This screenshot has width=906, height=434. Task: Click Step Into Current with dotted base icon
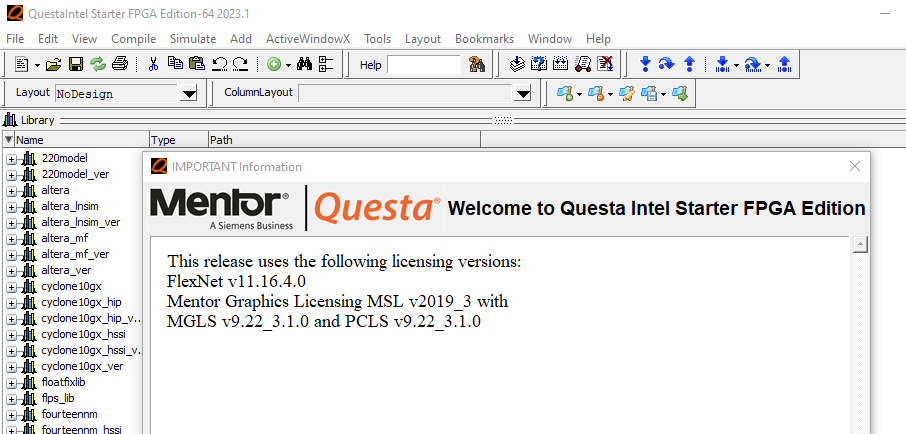722,64
